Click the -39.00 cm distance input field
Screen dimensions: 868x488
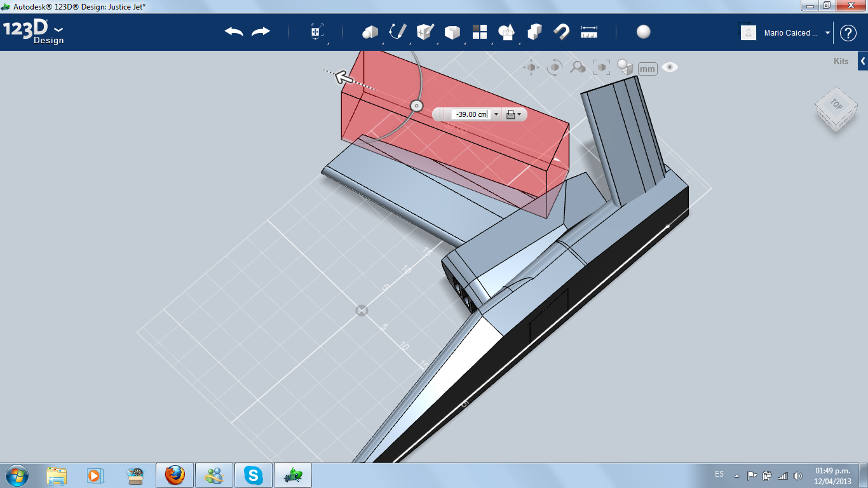(470, 114)
